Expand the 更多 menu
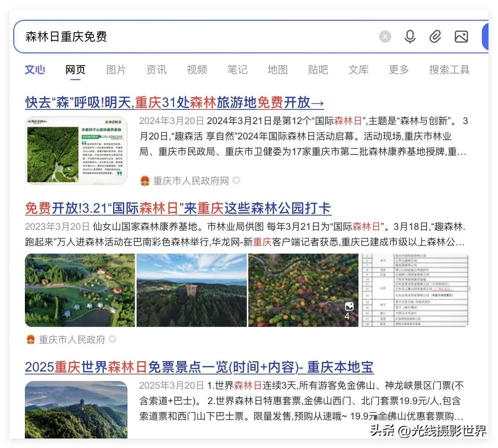 point(399,70)
